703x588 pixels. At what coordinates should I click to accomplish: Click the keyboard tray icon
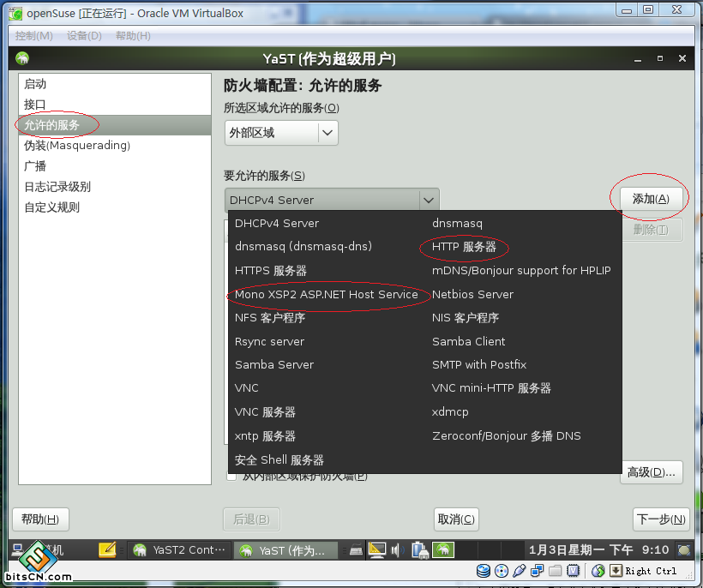[x=356, y=550]
